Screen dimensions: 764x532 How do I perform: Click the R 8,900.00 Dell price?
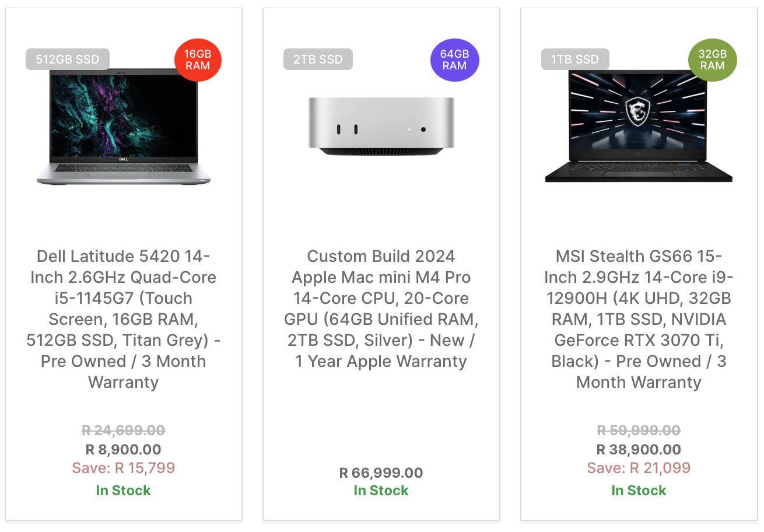(x=124, y=449)
